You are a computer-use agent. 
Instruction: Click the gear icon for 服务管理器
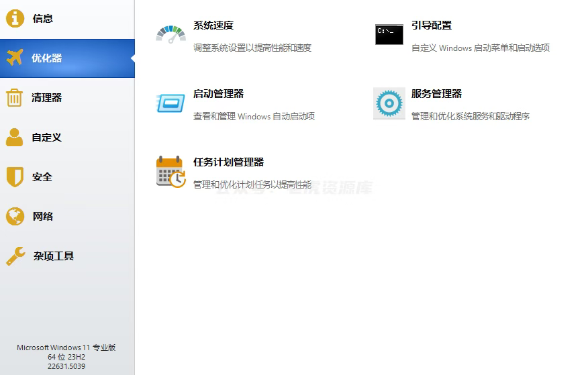point(389,103)
